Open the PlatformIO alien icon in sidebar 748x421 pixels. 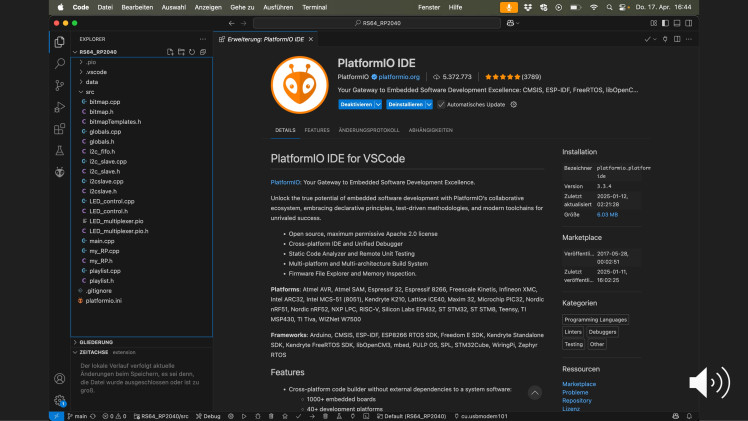tap(60, 173)
